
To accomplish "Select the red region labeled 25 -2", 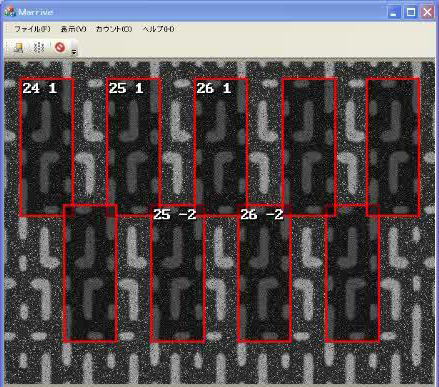I will [x=178, y=274].
